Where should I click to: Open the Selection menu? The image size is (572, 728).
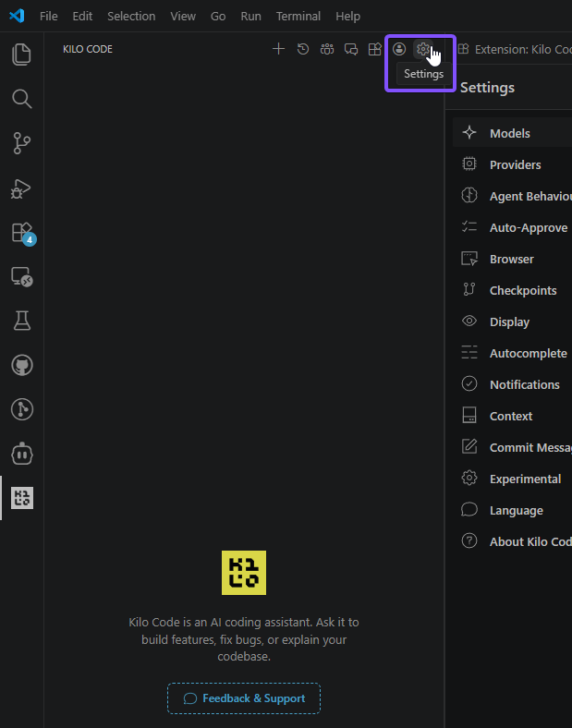point(131,17)
